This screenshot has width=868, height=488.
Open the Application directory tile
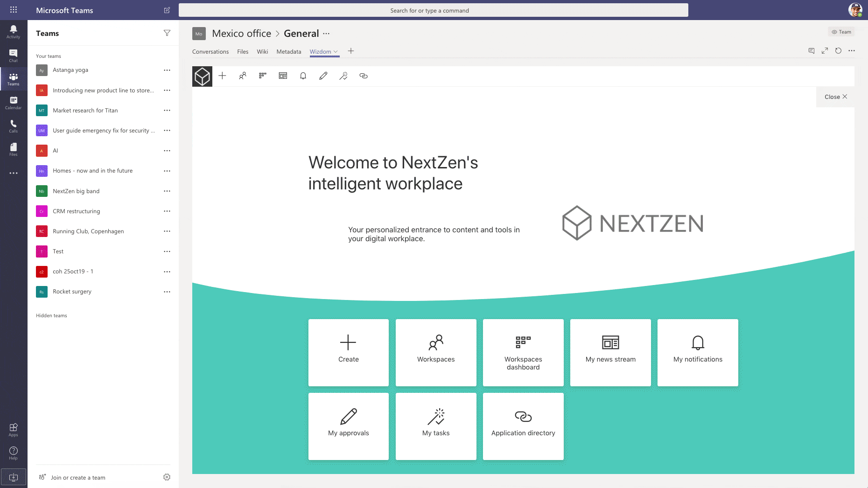pyautogui.click(x=523, y=426)
